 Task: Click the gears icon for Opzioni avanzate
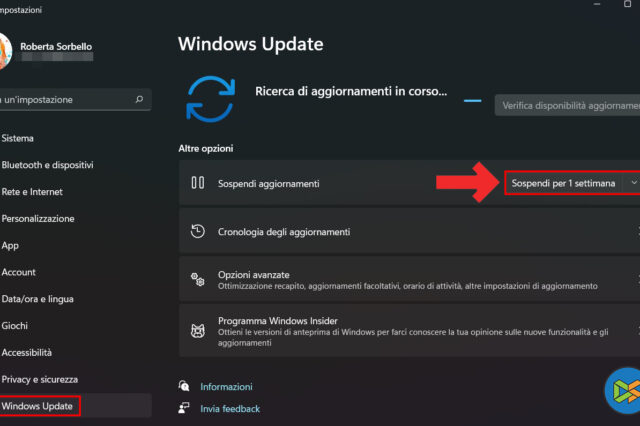198,280
